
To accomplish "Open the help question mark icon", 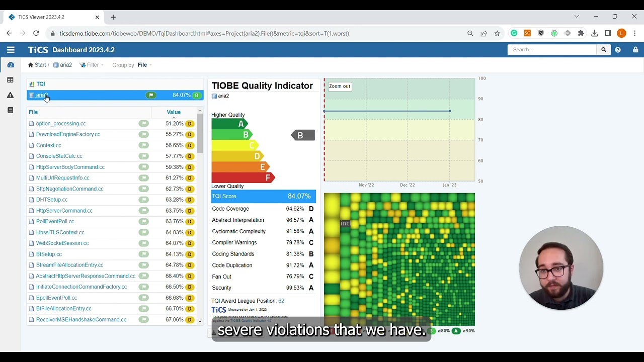I will [618, 50].
